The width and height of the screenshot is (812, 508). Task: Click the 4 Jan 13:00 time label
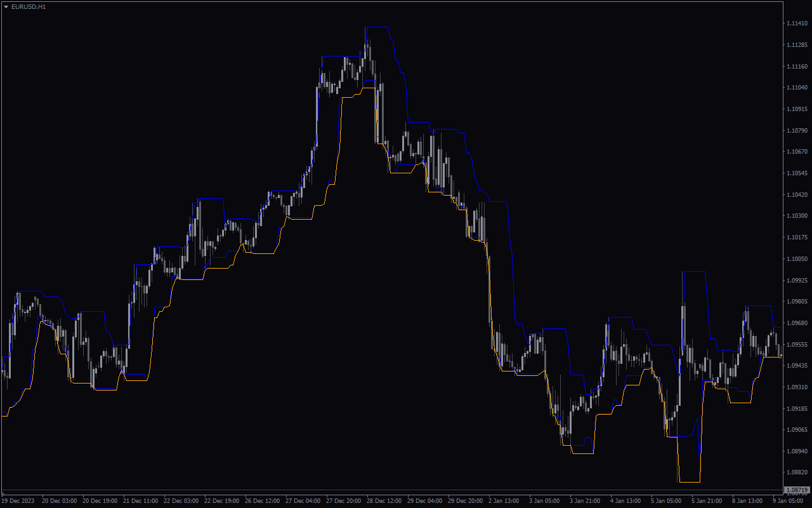pyautogui.click(x=626, y=501)
